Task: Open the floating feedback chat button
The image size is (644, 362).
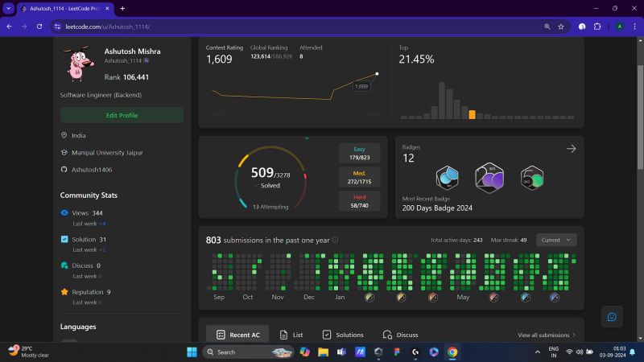Action: point(612,317)
